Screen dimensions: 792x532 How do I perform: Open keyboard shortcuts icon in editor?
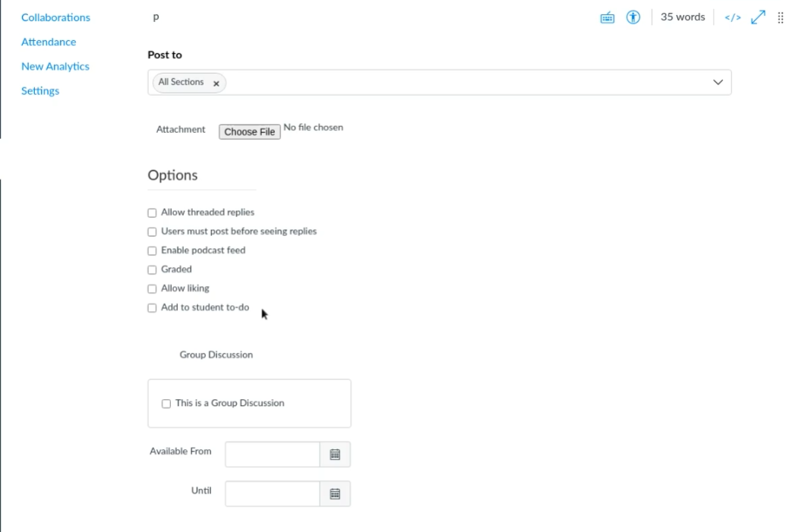(x=607, y=17)
